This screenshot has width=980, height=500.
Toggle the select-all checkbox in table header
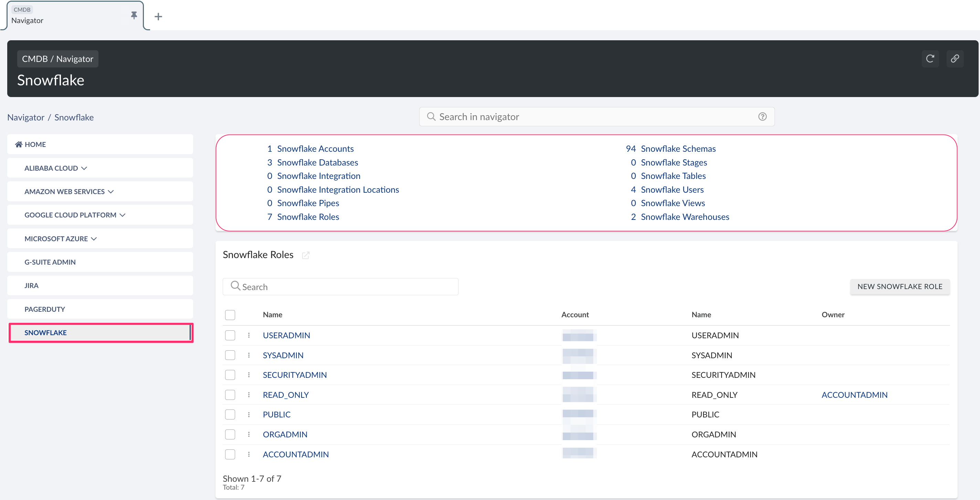coord(230,315)
